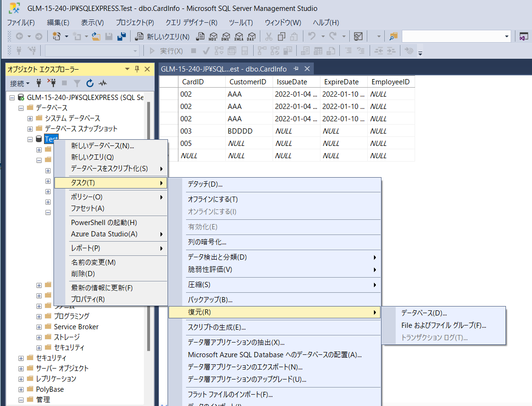Click the DAX query icon
This screenshot has height=406, width=532.
click(x=251, y=36)
